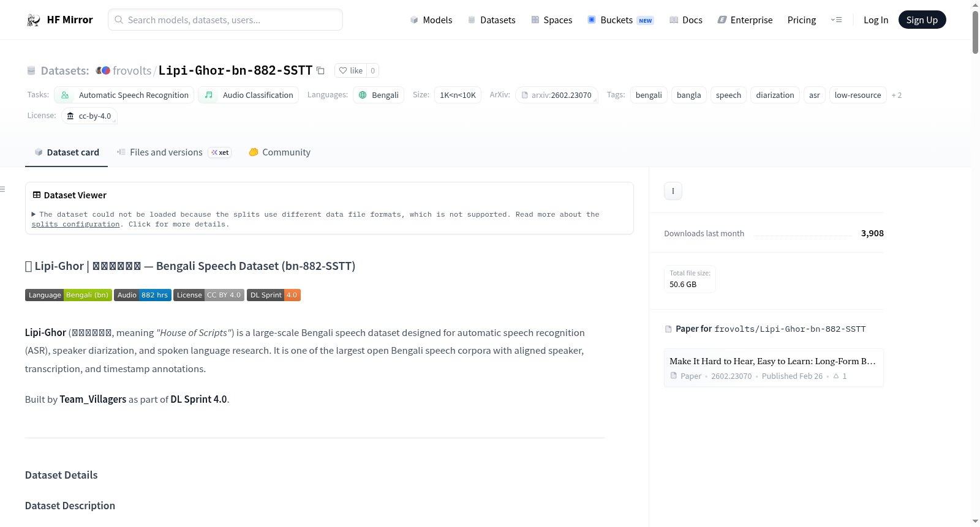Click the HF Mirror logo icon

pos(34,20)
